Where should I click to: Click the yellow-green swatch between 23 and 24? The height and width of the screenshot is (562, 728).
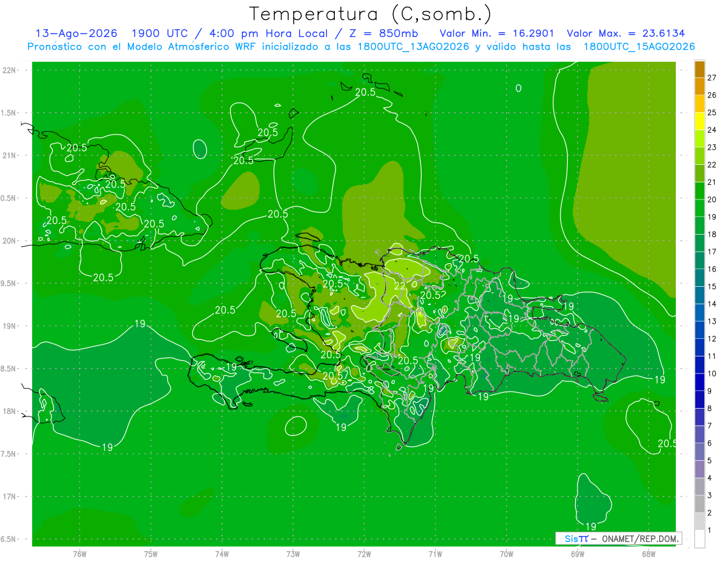point(699,138)
